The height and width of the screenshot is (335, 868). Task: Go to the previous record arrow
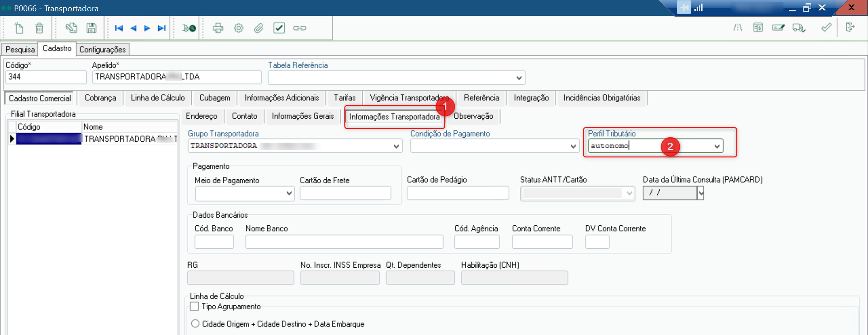click(x=133, y=28)
